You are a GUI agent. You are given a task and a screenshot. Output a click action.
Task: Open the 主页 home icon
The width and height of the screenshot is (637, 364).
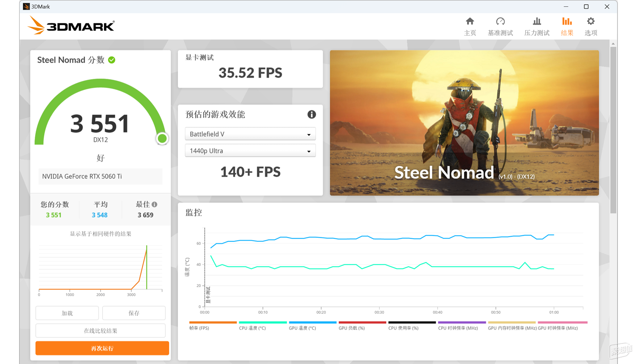coord(470,21)
